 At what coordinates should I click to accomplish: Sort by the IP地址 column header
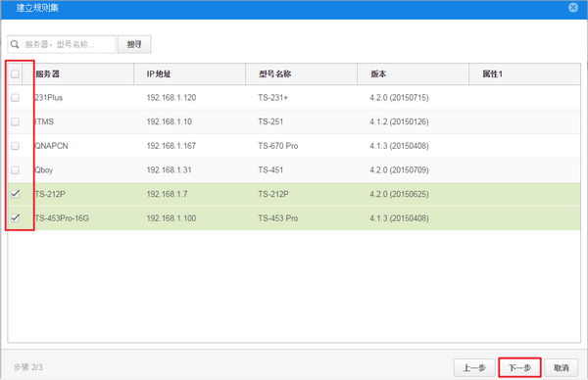coord(189,73)
